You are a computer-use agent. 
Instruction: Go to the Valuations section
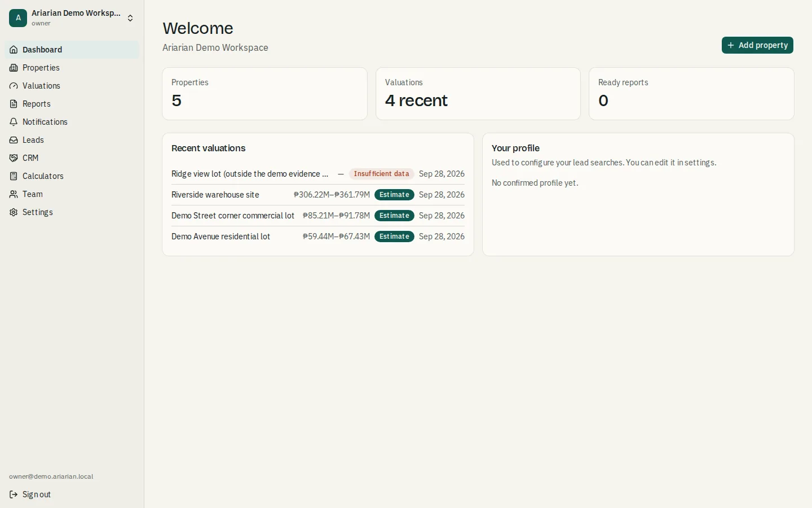72,86
